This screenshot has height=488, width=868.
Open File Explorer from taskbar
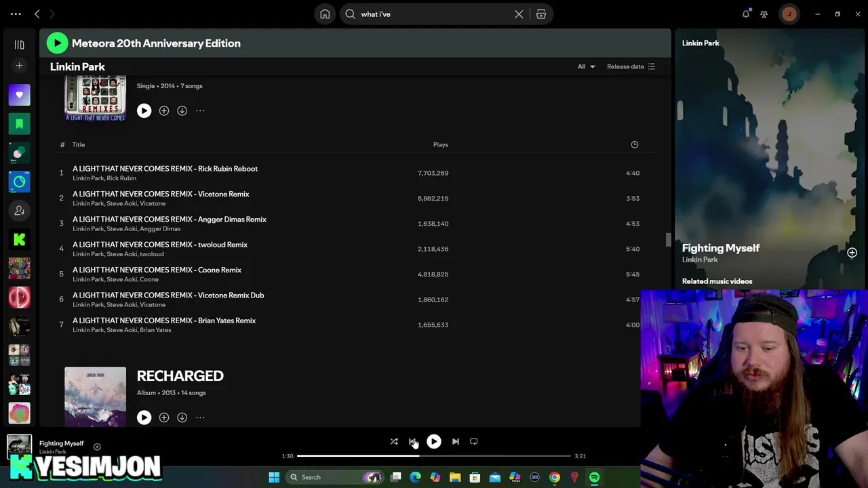[455, 477]
